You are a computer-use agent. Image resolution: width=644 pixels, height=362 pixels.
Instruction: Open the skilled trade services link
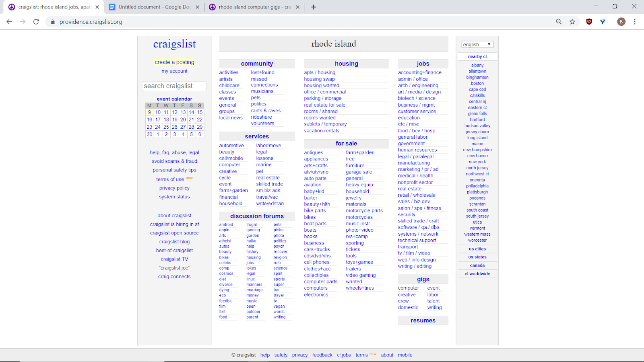point(270,184)
